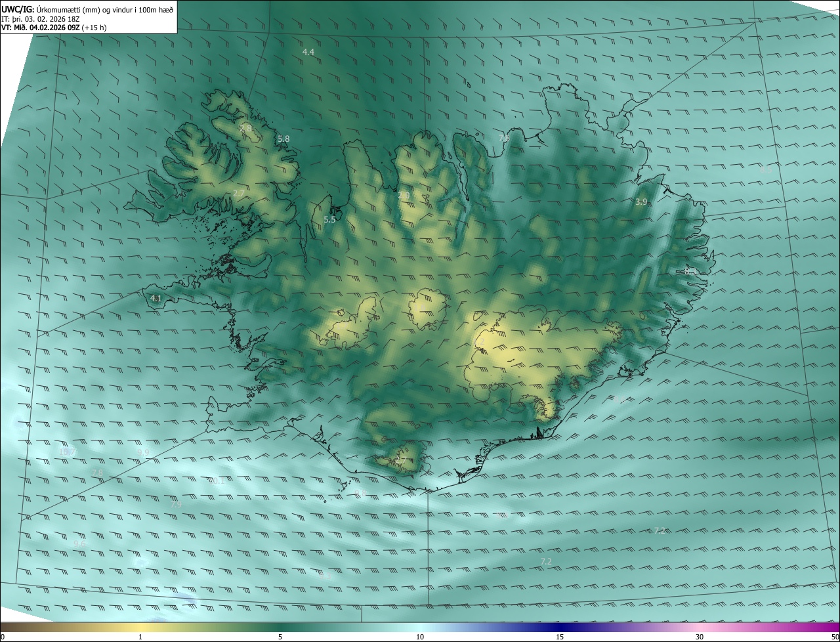Click the 9.6 value label
This screenshot has height=642, width=840.
click(x=79, y=544)
